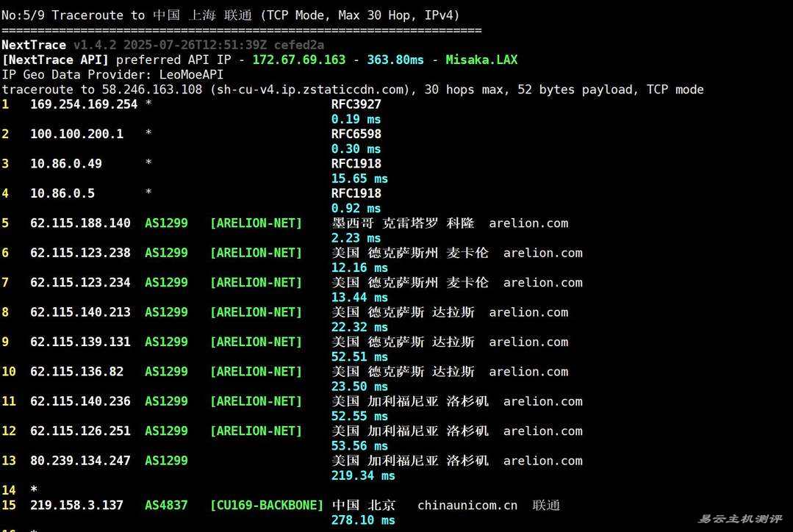Click the 易云主机测评 watermark
This screenshot has height=532, width=793.
pyautogui.click(x=739, y=520)
